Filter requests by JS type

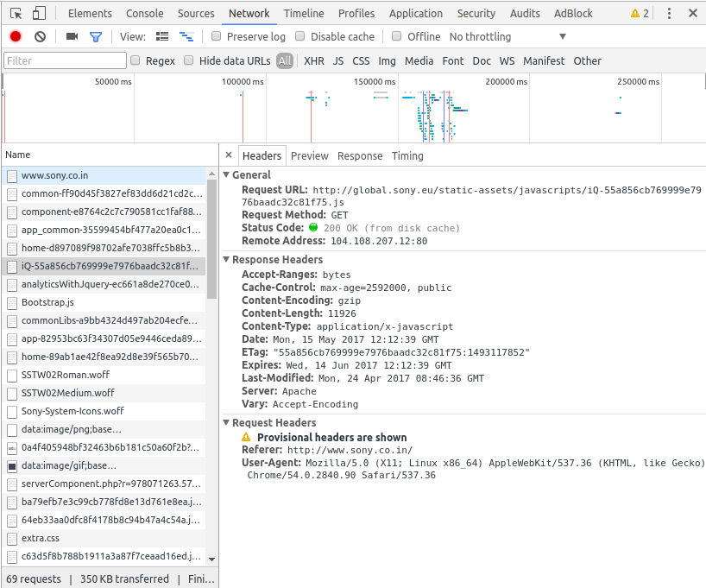pos(338,60)
